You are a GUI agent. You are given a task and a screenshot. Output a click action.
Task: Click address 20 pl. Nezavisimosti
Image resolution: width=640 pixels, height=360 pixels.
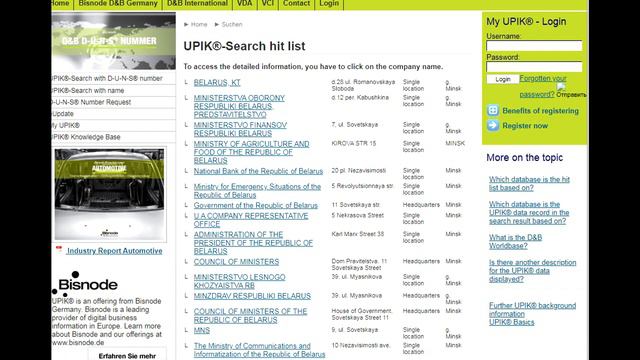[358, 170]
